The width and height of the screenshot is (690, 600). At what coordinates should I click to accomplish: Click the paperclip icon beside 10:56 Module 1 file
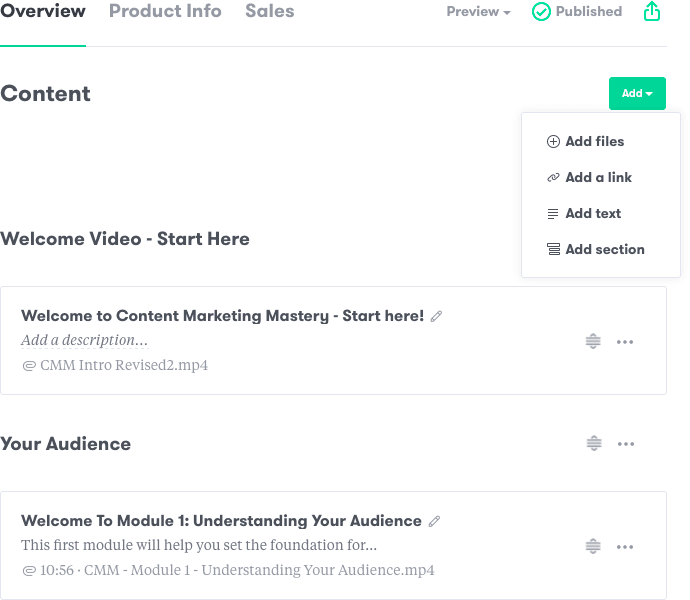(29, 571)
